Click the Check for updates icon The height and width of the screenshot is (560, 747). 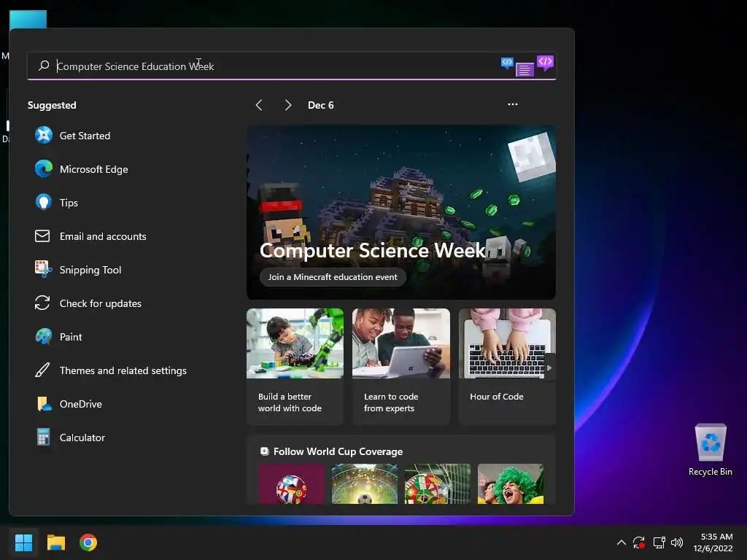click(42, 303)
